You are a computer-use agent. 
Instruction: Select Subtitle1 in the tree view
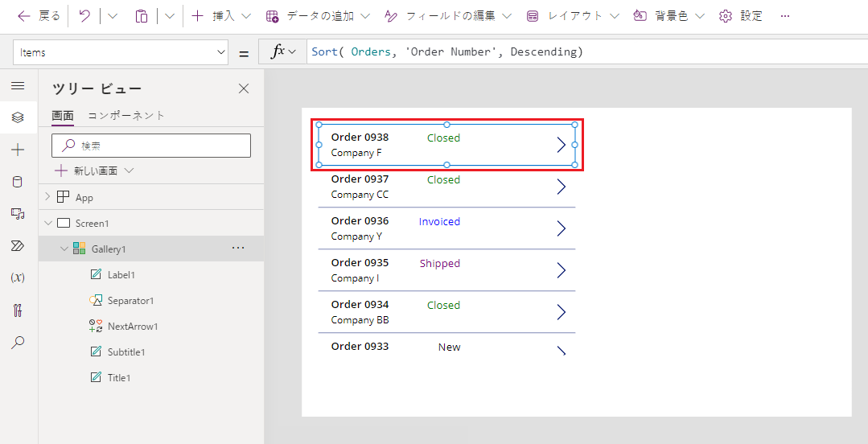coord(126,351)
